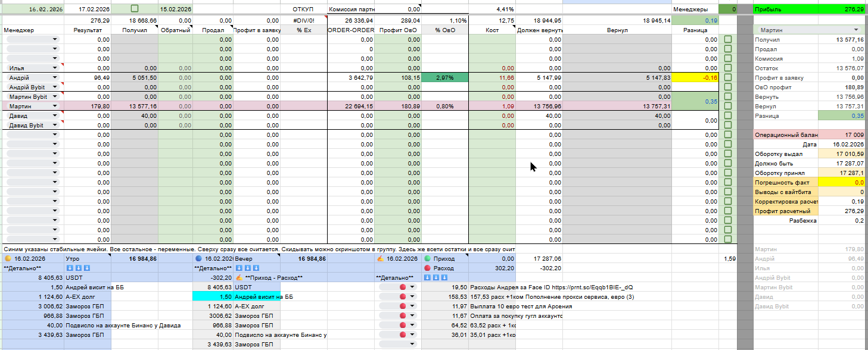The height and width of the screenshot is (350, 868).
Task: Open the type dropdown arrow in the 36,01 row
Action: (411, 335)
